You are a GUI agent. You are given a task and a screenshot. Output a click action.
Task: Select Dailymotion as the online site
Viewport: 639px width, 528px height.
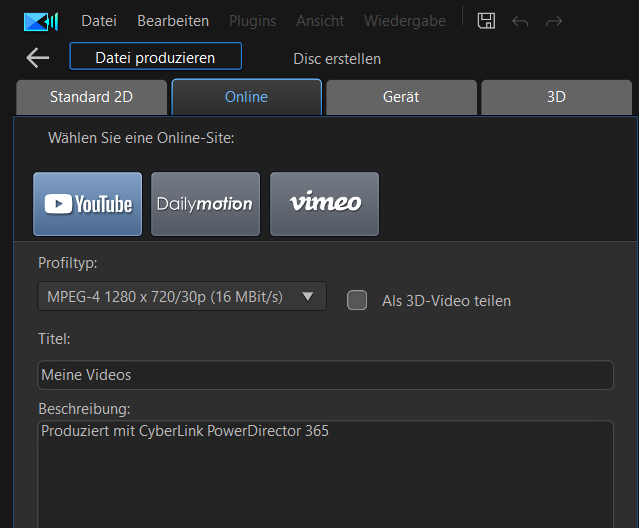coord(205,204)
